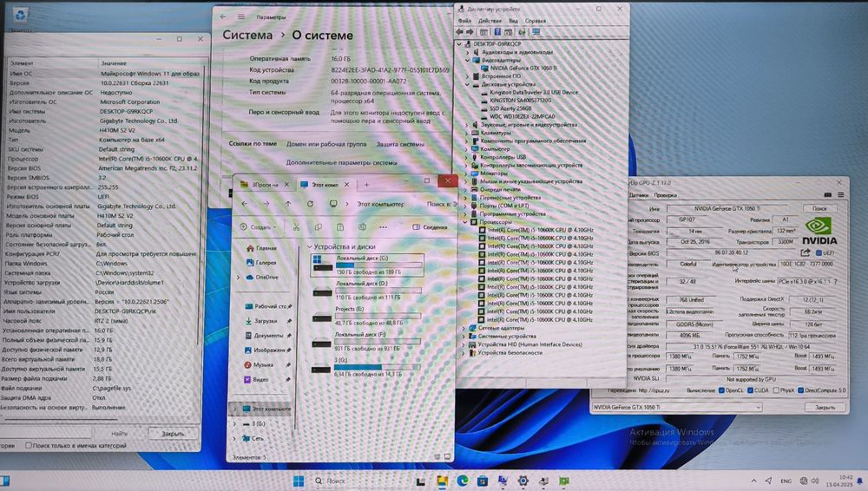Screen dimensions: 868x491
Task: Collapse 'Устройства и диски' group in Explorer
Action: 309,246
